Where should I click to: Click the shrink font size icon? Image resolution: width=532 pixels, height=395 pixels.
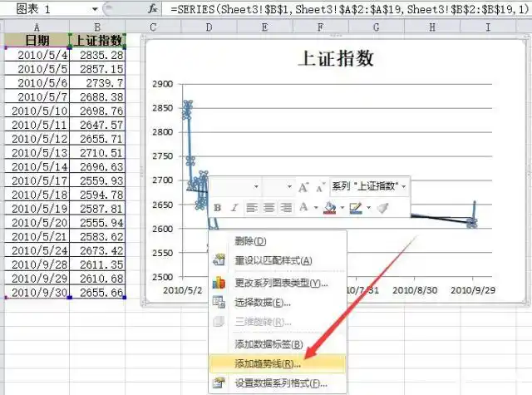coord(320,187)
